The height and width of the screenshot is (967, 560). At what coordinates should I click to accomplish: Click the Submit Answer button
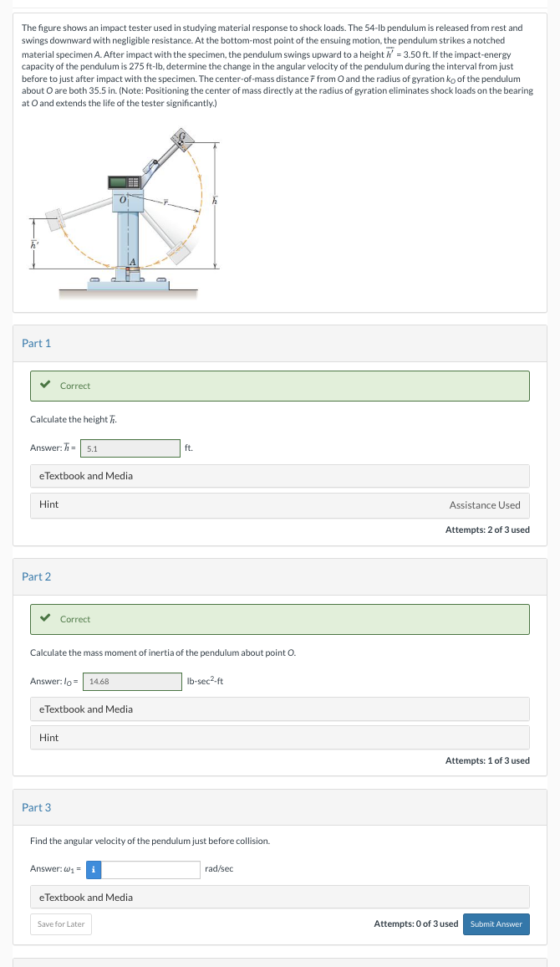[x=496, y=924]
